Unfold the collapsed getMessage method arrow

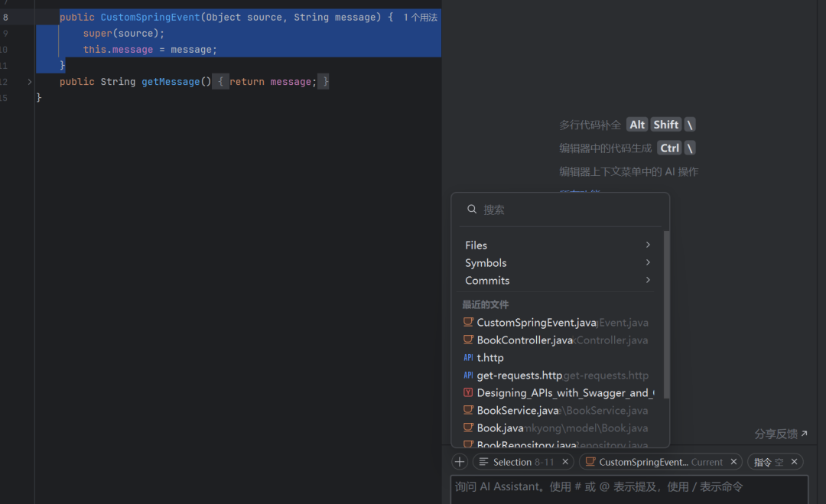click(30, 82)
